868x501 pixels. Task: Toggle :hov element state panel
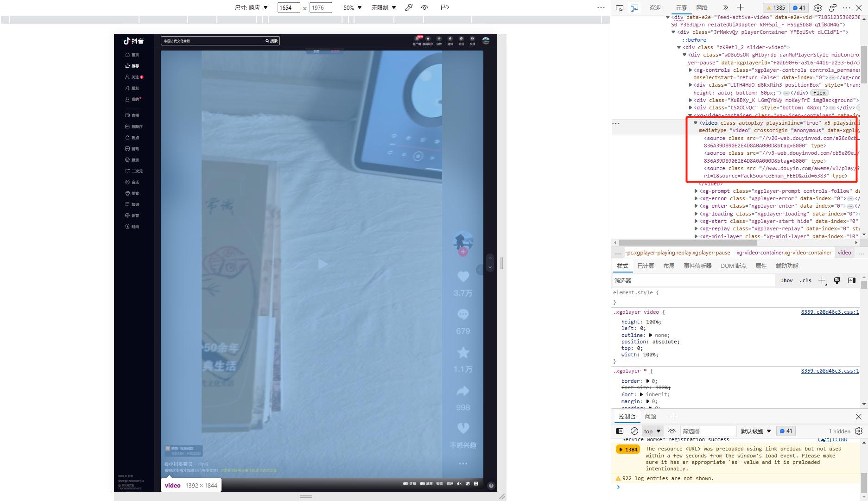point(786,280)
